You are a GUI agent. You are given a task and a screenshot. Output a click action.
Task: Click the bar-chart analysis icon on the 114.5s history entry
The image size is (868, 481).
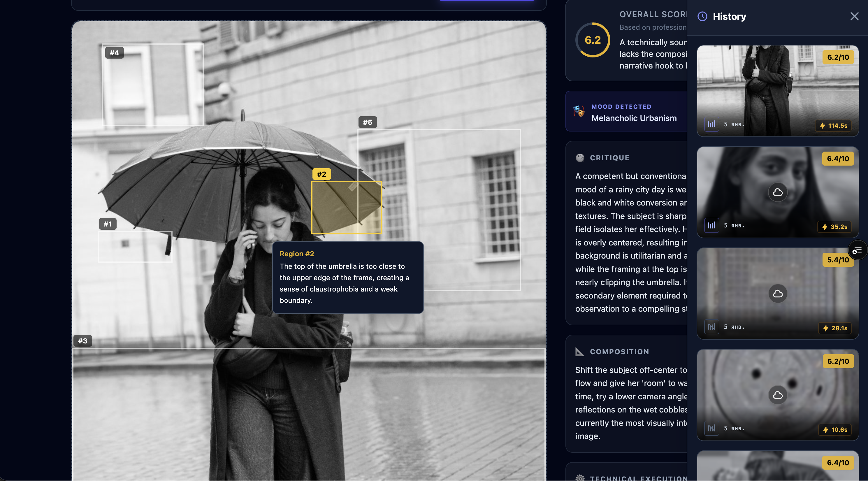[x=712, y=124]
